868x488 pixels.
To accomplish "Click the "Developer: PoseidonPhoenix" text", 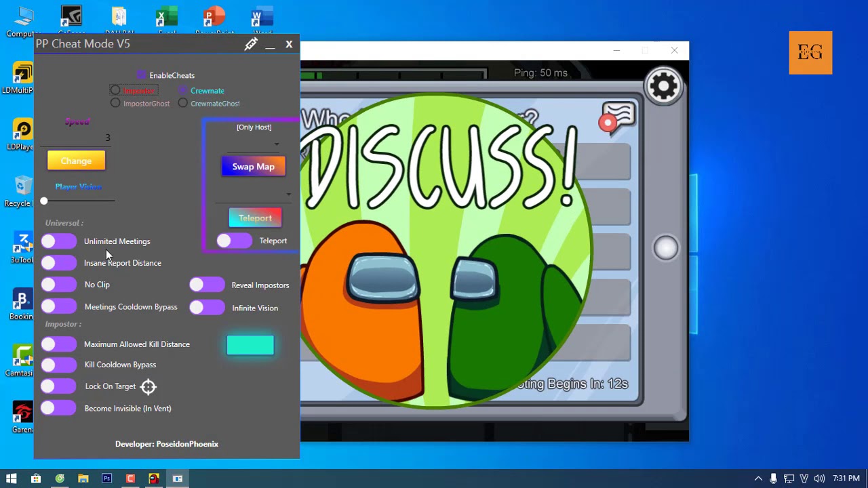I will (167, 444).
